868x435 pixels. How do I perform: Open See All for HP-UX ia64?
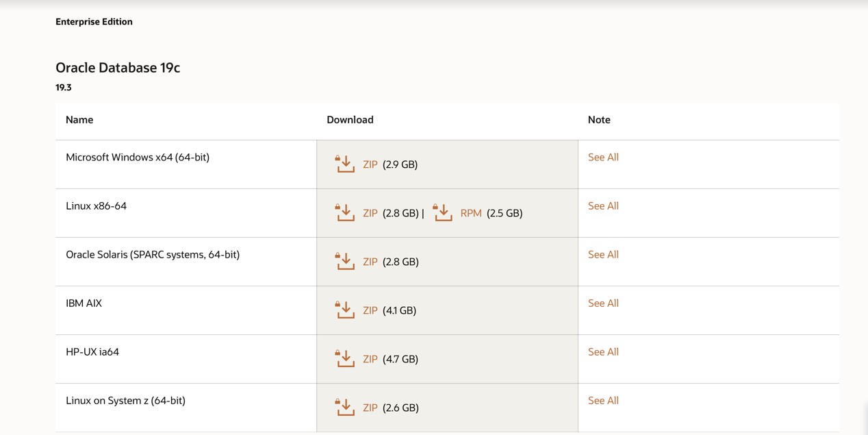click(x=603, y=351)
